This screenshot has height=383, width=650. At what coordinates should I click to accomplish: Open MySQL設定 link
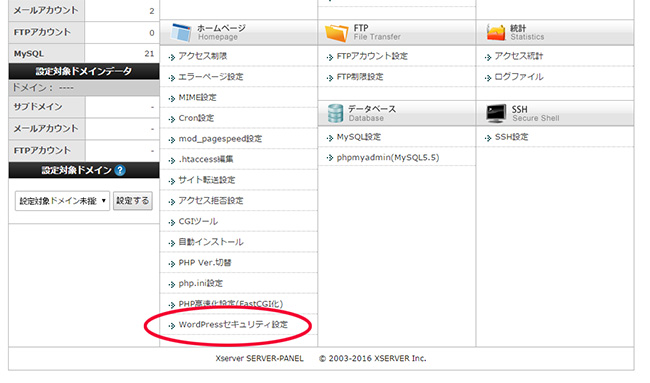click(359, 137)
